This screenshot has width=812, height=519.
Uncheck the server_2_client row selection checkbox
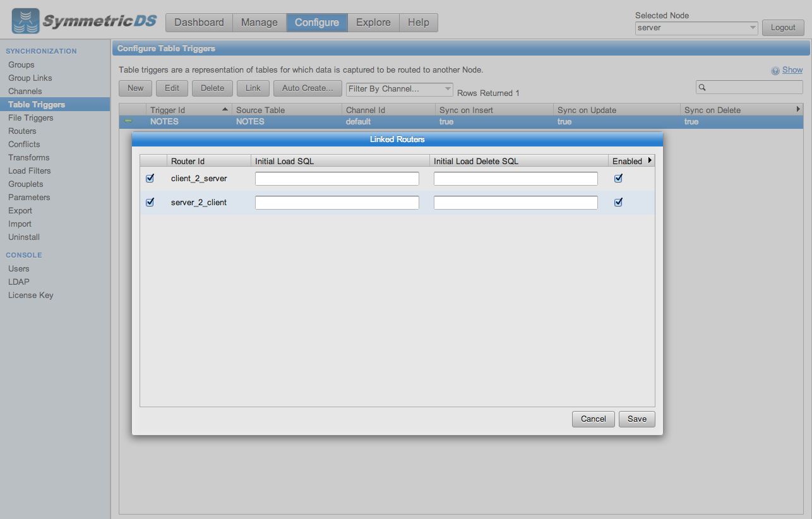pyautogui.click(x=150, y=203)
